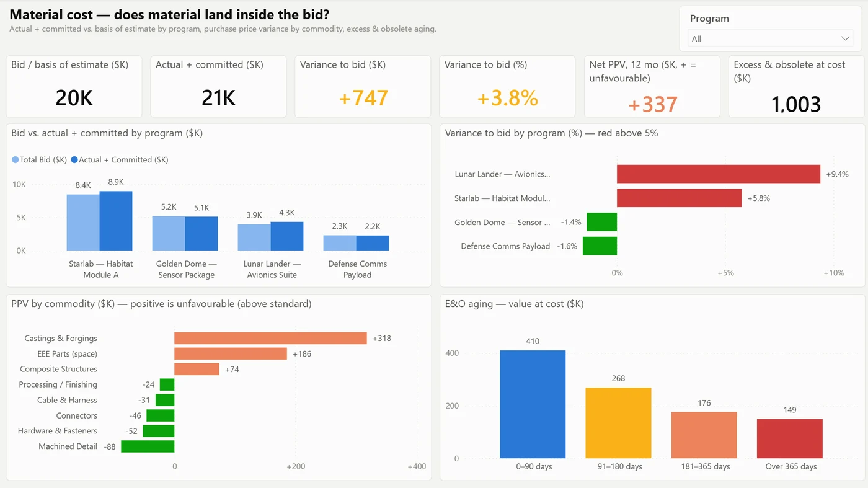Select Starlab Total Bid bar labeled 8.4K
Viewport: 868px width, 488px height.
click(x=83, y=223)
